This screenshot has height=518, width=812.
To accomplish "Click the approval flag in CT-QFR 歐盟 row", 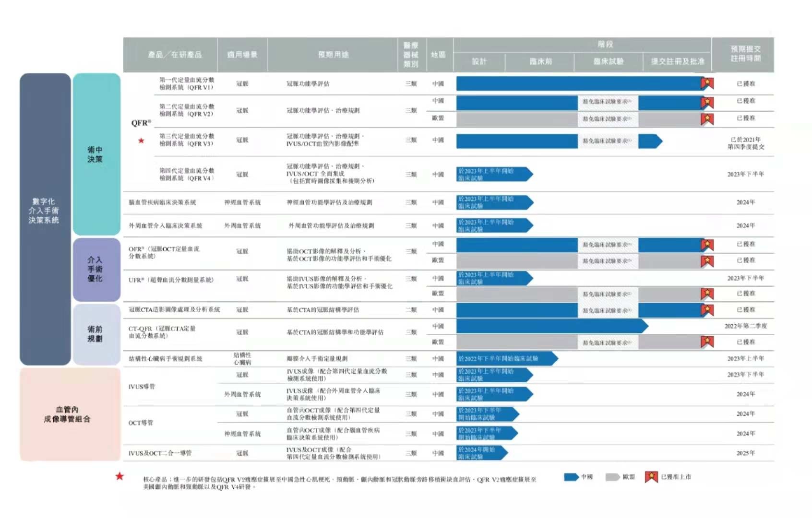I will click(707, 342).
